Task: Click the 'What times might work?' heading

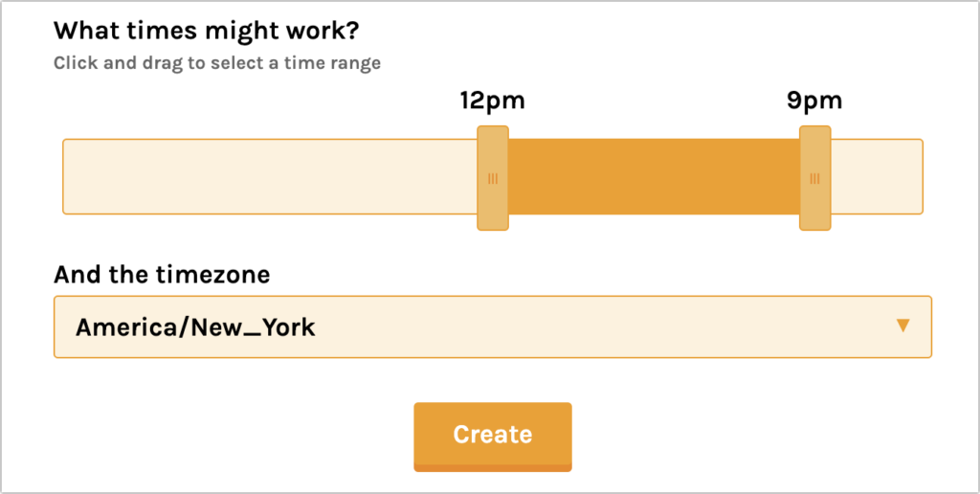Action: coord(207,31)
